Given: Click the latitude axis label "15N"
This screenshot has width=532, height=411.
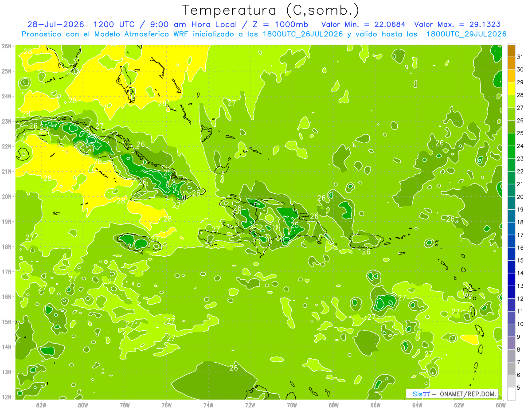Looking at the screenshot, I should 6,322.
